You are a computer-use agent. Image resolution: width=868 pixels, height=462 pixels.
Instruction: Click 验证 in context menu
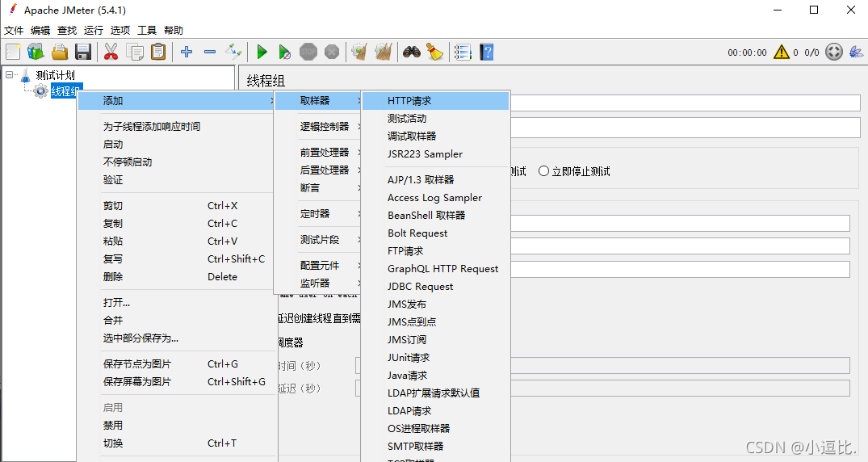(x=177, y=179)
